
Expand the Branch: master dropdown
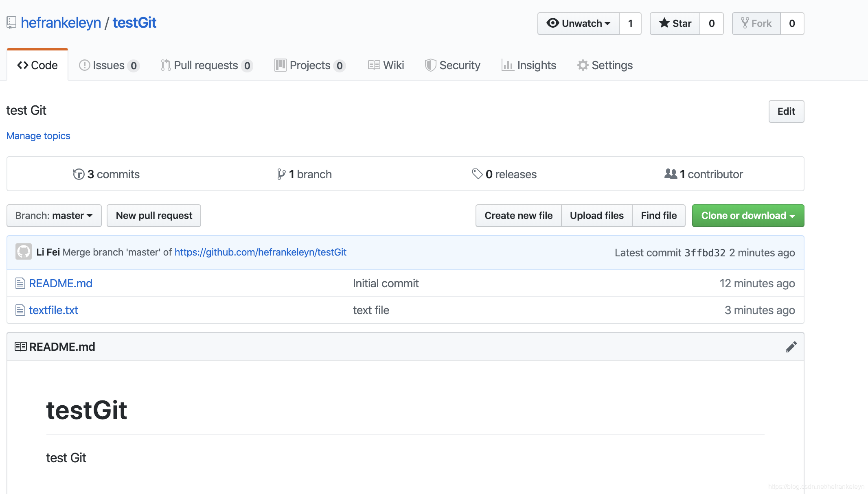tap(54, 216)
